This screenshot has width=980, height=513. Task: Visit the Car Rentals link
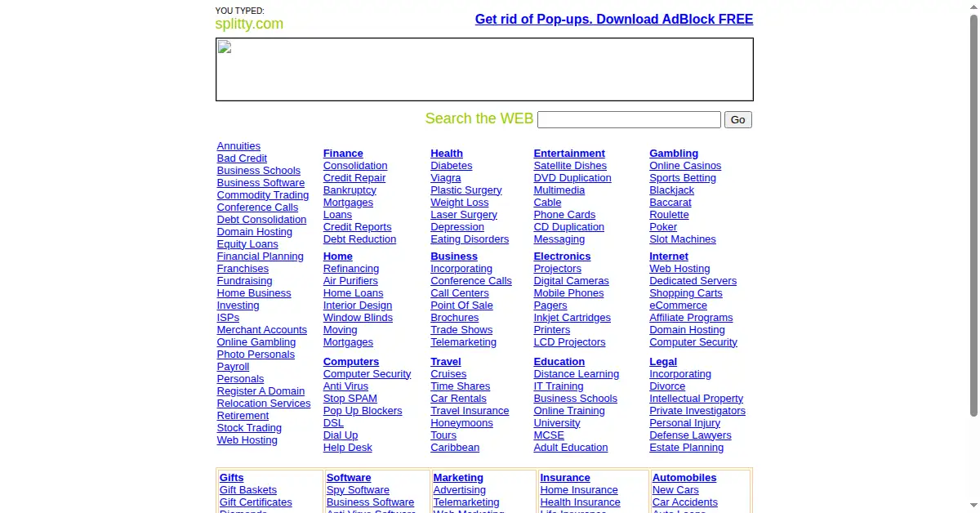click(x=459, y=399)
